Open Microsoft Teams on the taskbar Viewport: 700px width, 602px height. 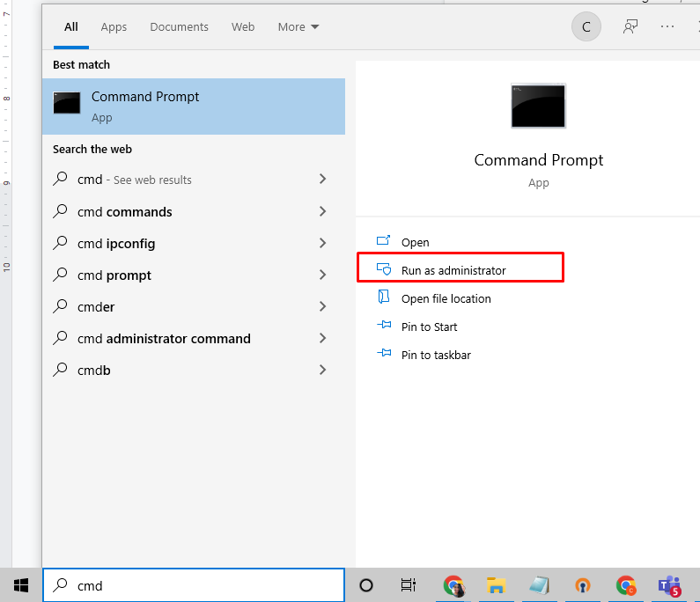click(x=669, y=586)
